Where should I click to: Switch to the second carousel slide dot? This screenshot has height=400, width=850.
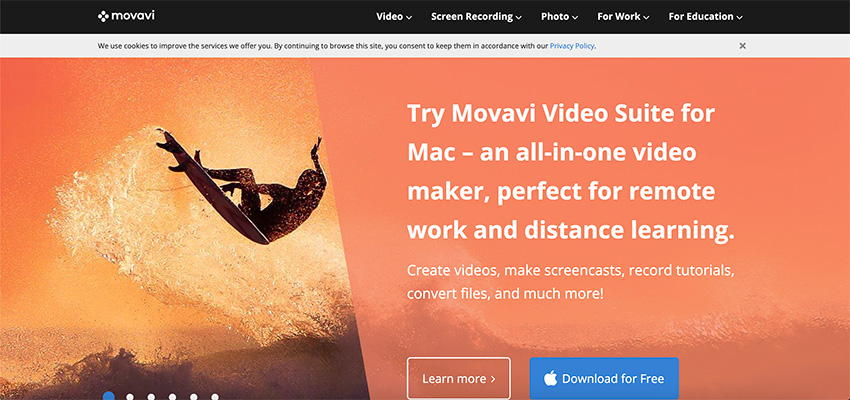(130, 397)
